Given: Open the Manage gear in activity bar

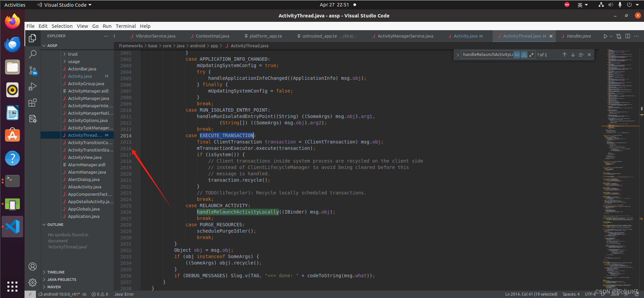Looking at the screenshot, I should (33, 283).
